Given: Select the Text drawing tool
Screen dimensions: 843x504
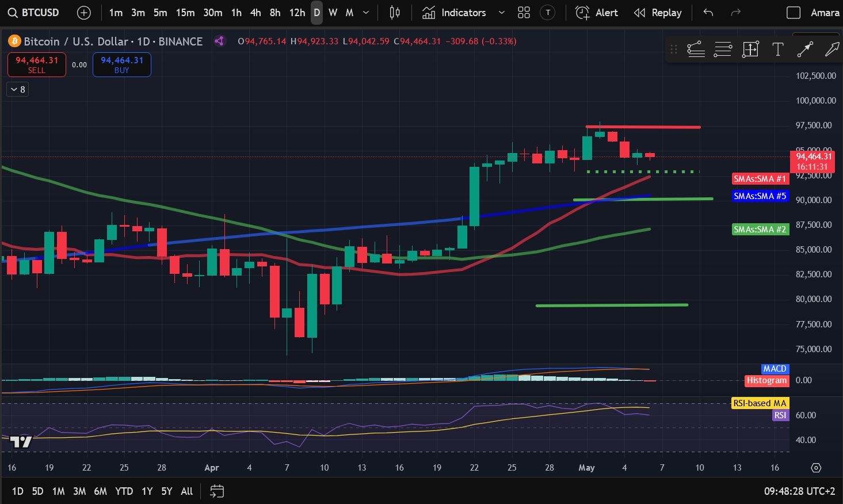Looking at the screenshot, I should click(777, 49).
